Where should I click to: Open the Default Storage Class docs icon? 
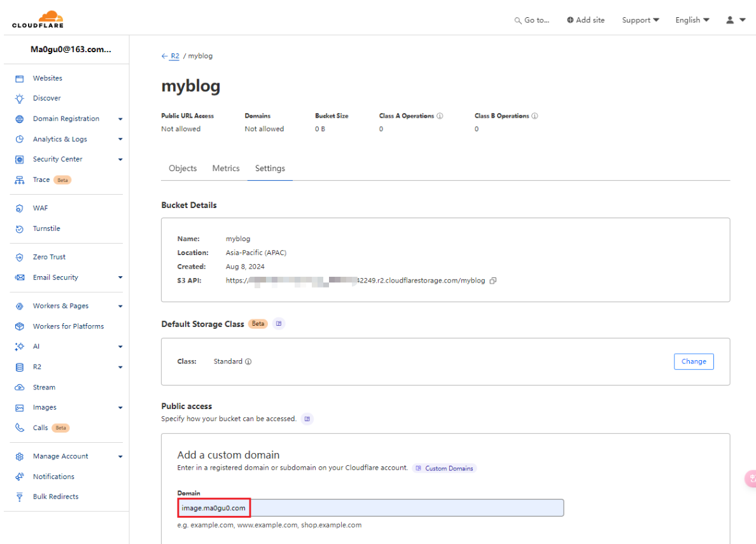pyautogui.click(x=279, y=324)
